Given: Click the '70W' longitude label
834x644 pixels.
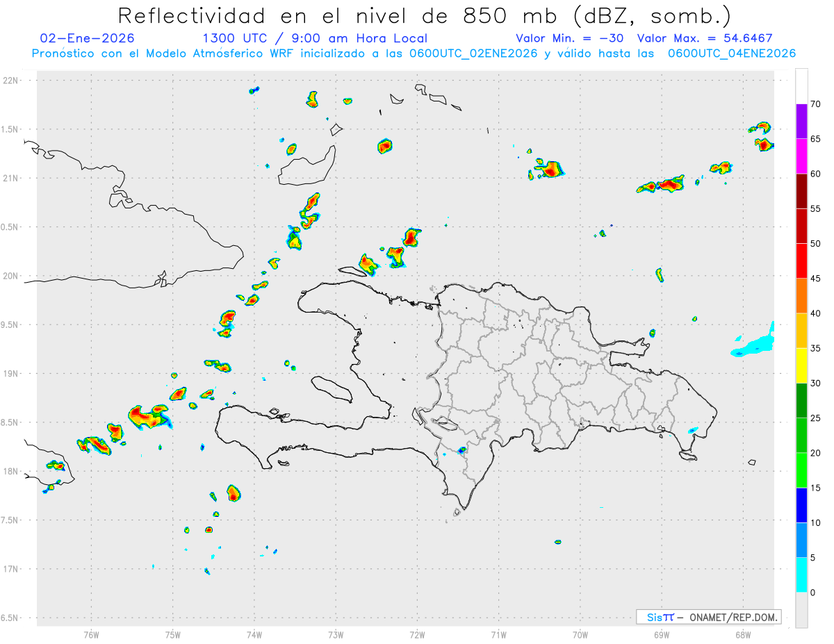Looking at the screenshot, I should pos(580,635).
